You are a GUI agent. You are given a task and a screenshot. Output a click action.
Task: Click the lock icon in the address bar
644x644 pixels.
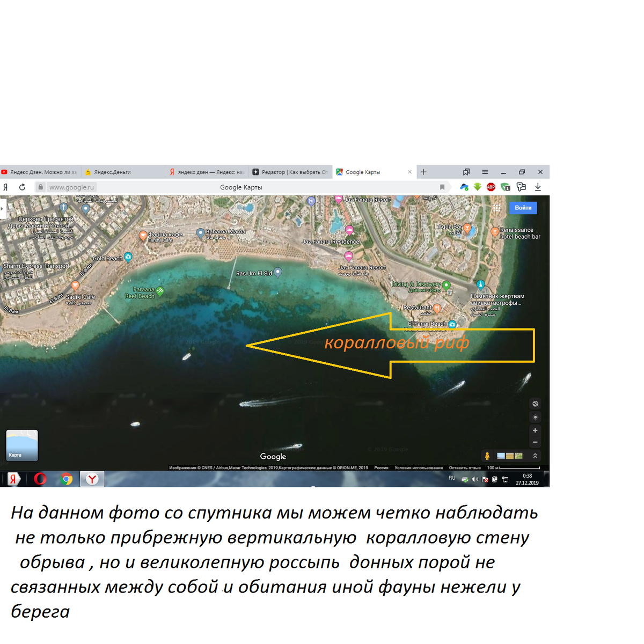click(x=40, y=187)
